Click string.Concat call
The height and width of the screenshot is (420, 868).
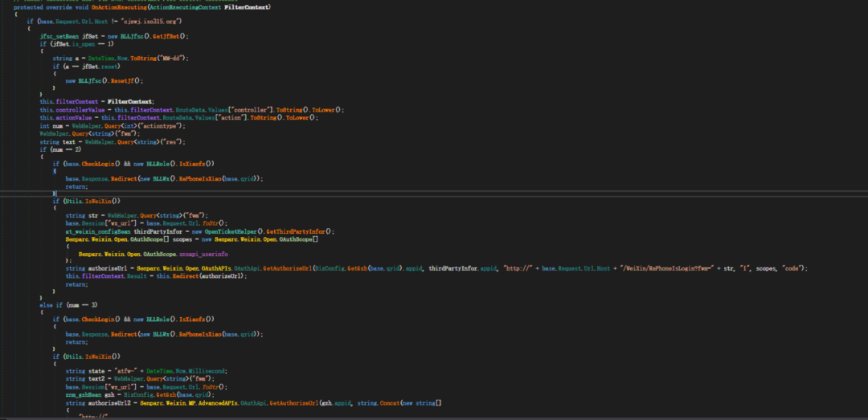378,403
